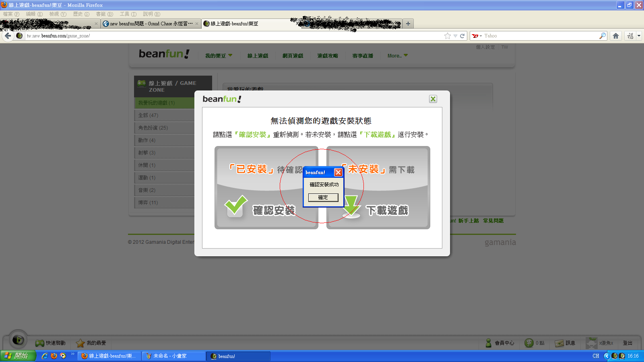Open Yahoo search engine selector dropdown
644x362 pixels.
coord(477,36)
